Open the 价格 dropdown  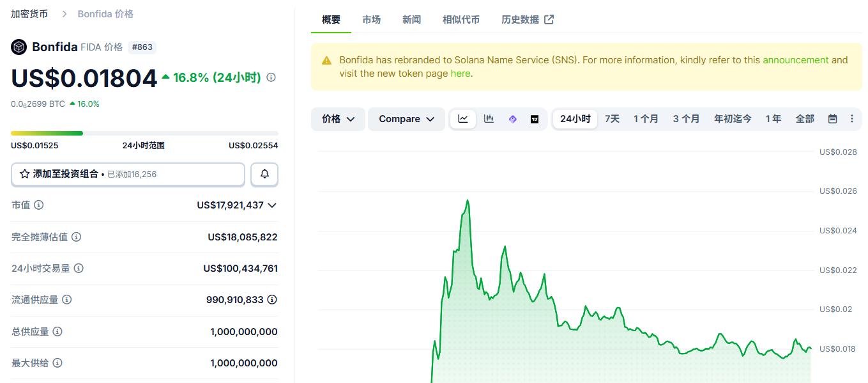337,119
